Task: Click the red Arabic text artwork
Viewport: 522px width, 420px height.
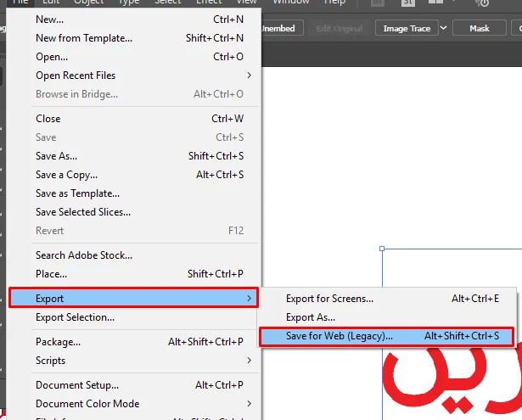Action: pos(452,381)
